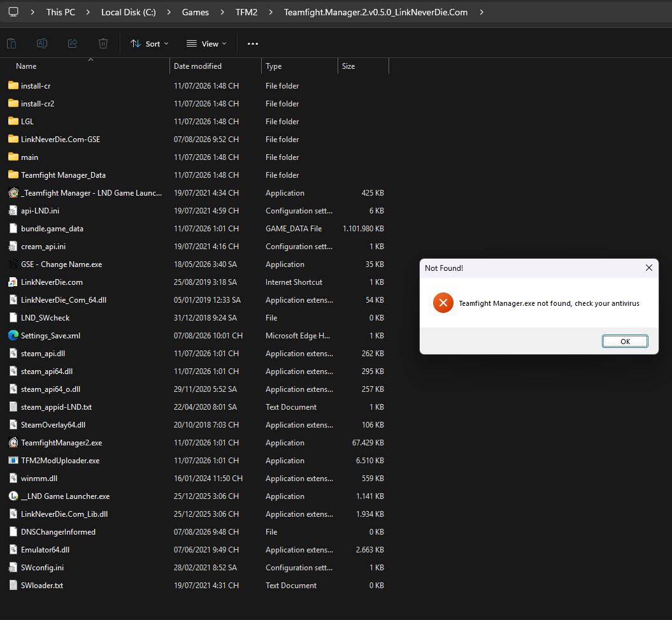Go to TFM2 breadcrumb
This screenshot has width=672, height=620.
[247, 13]
